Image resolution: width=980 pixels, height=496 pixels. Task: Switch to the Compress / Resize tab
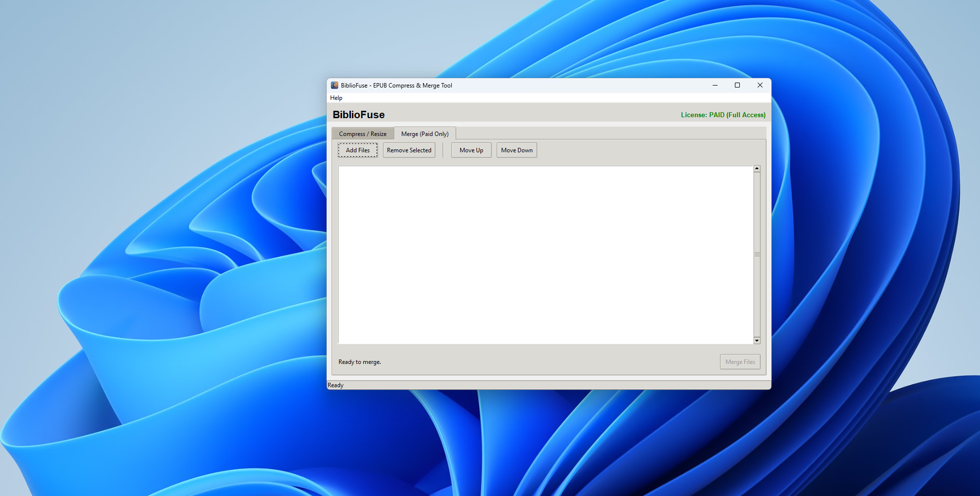[362, 134]
